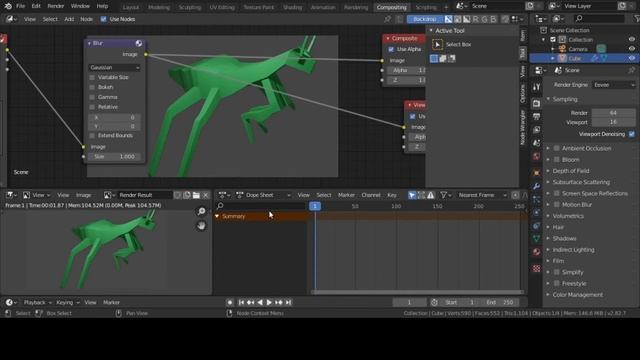Open the Window menu

[x=80, y=6]
